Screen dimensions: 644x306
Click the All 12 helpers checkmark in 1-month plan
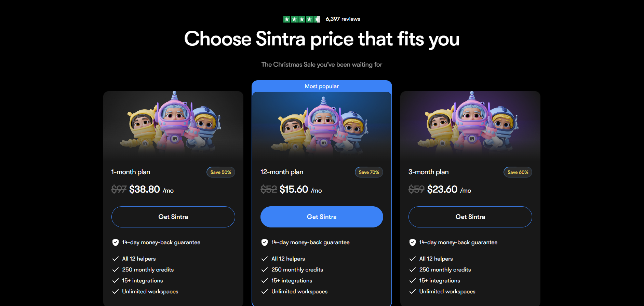(x=116, y=259)
